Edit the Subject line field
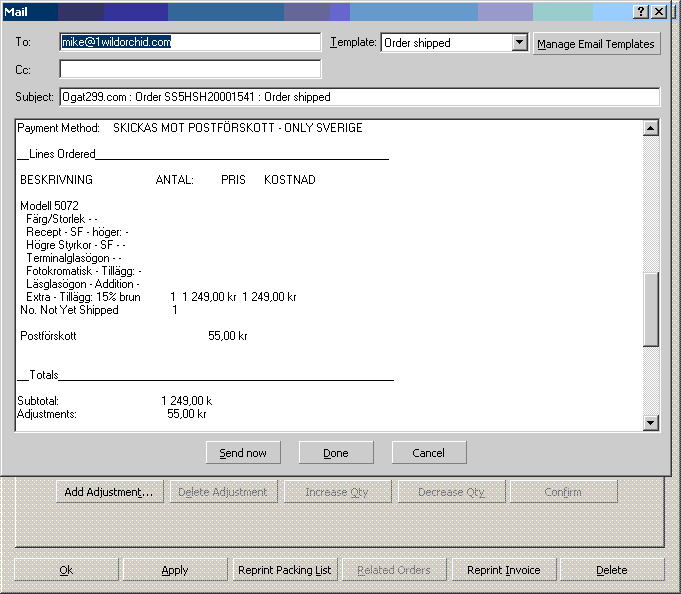 coord(359,97)
